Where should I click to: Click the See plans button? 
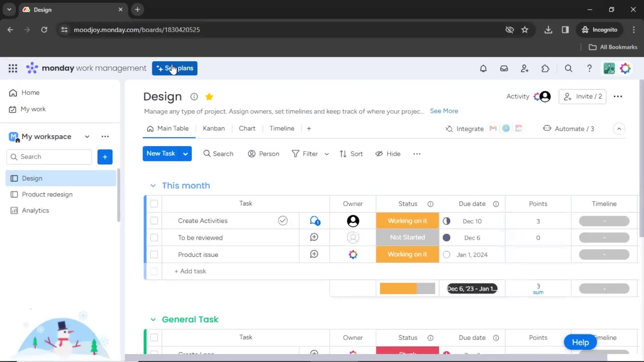[x=174, y=68]
